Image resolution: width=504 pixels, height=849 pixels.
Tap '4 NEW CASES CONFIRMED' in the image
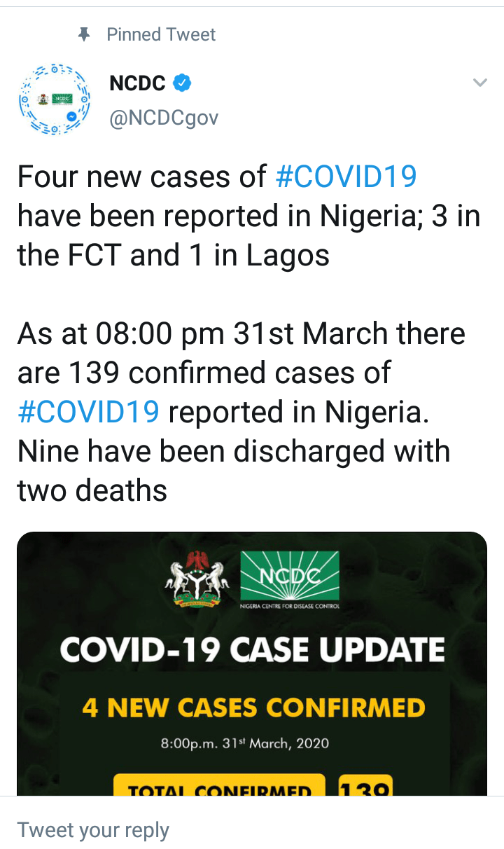pos(253,707)
